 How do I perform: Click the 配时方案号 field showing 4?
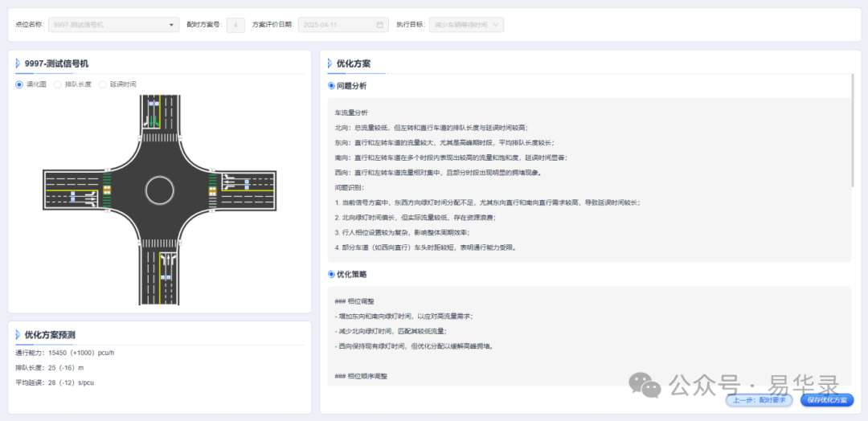pyautogui.click(x=235, y=25)
